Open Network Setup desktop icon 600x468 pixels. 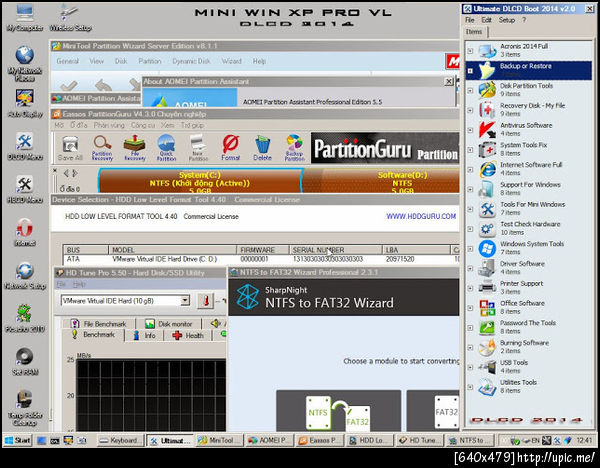pos(24,275)
